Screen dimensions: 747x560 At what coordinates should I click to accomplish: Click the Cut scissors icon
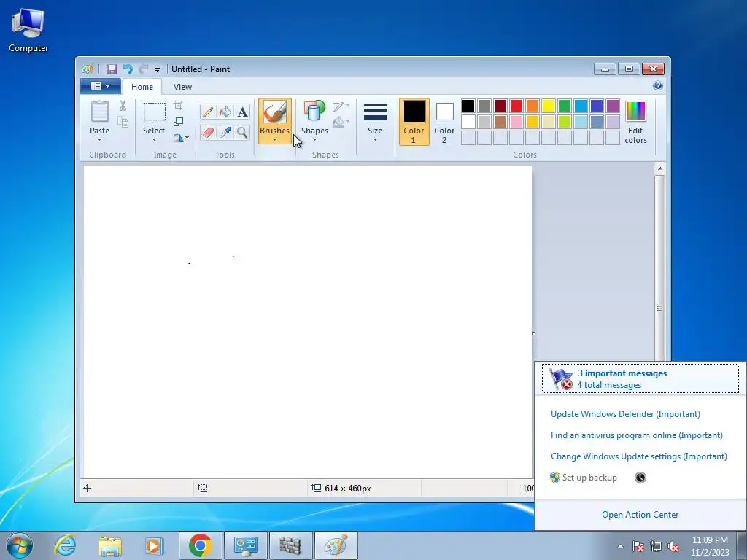tap(123, 106)
